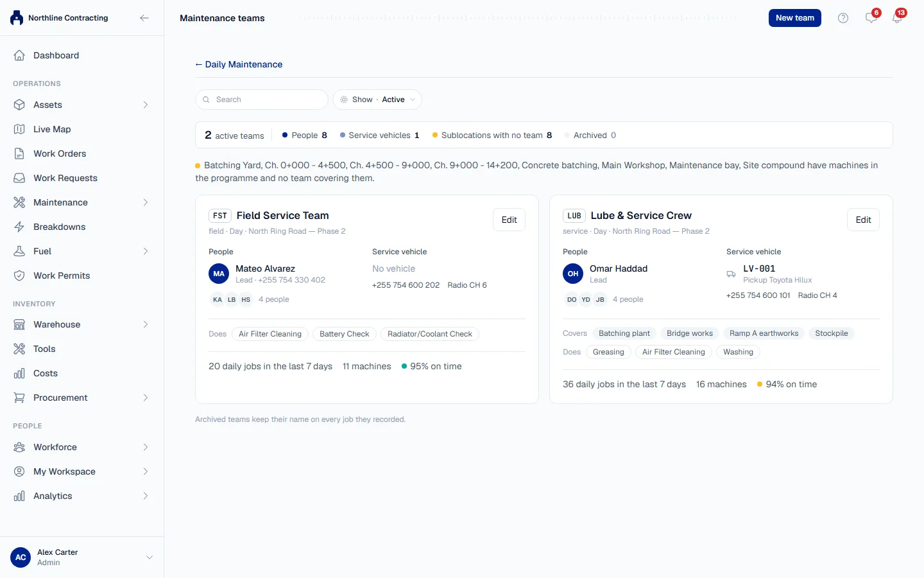924x578 pixels.
Task: Go back to Daily Maintenance
Action: (x=239, y=64)
